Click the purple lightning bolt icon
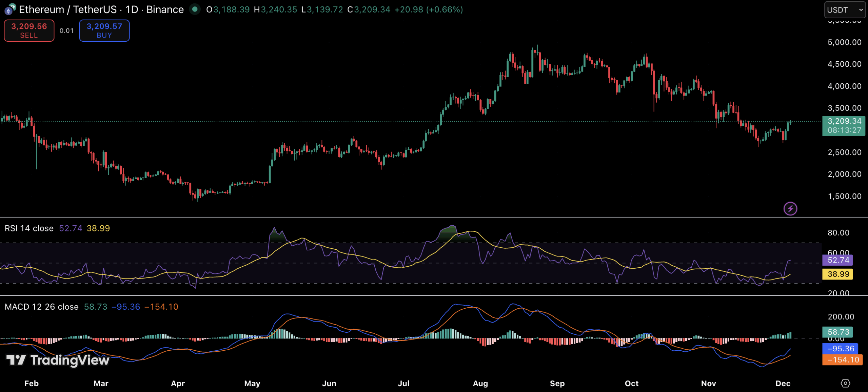This screenshot has height=392, width=868. 790,209
